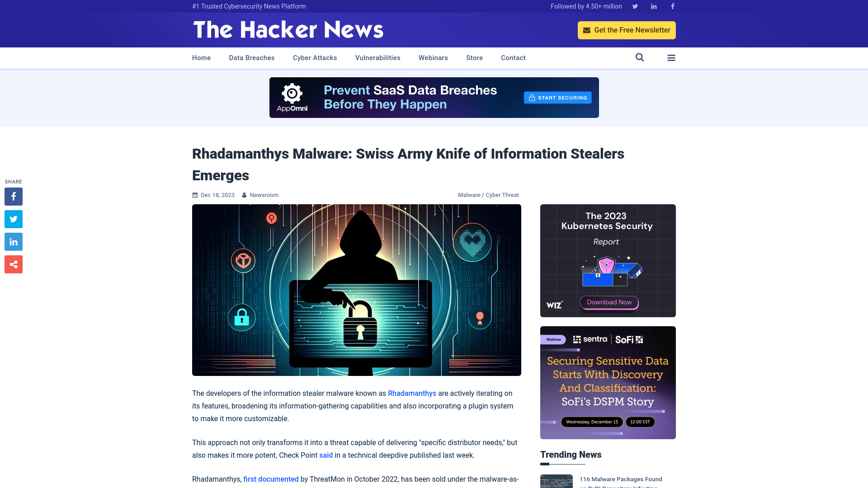Open the Data Breaches menu item

coord(251,57)
